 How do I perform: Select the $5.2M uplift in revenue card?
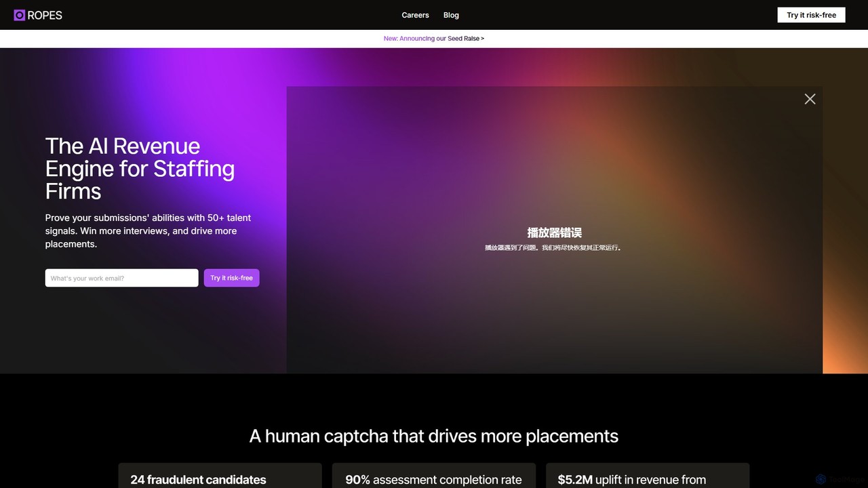coord(648,476)
